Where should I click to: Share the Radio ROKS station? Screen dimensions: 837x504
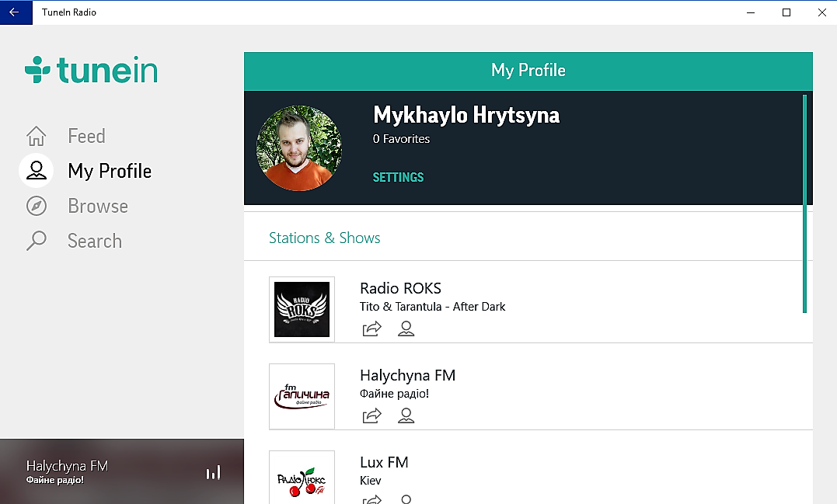(372, 328)
